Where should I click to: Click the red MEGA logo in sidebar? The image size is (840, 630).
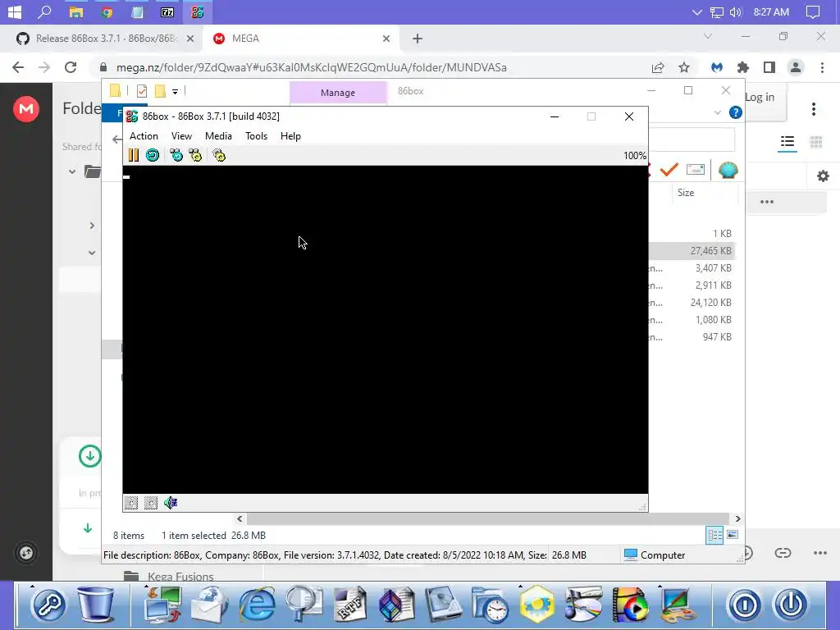point(25,109)
